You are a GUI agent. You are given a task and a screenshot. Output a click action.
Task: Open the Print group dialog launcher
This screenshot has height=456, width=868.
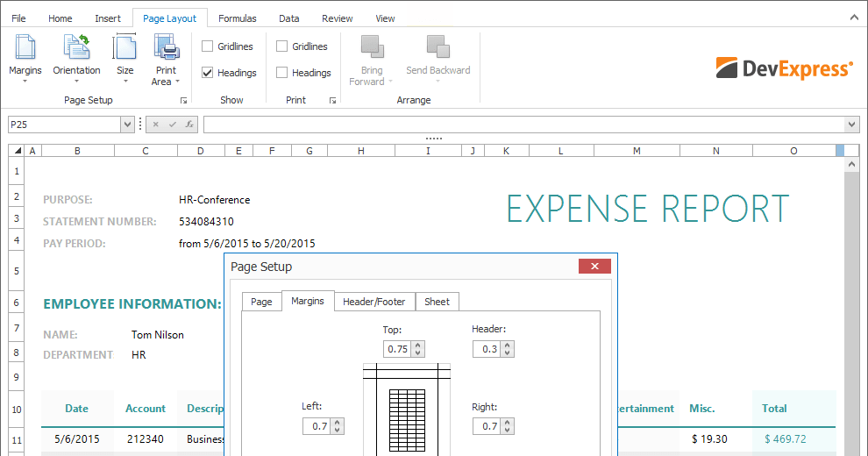click(x=332, y=100)
